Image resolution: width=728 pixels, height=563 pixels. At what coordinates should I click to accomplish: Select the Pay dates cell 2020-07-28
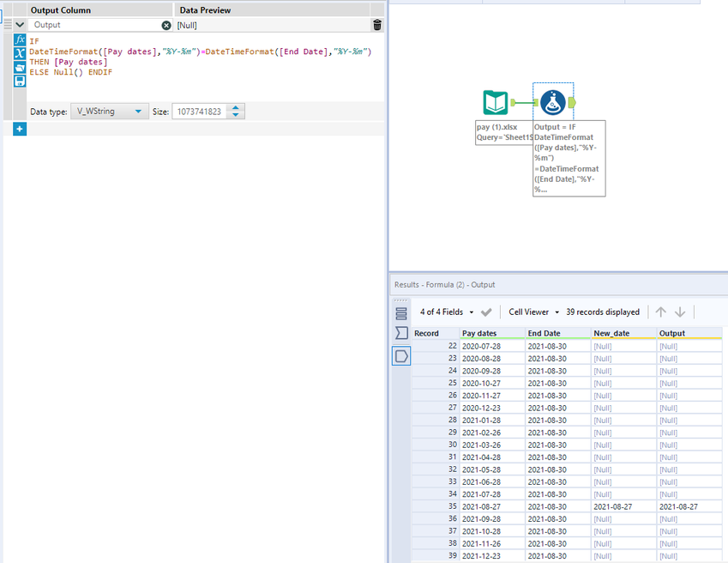(x=491, y=347)
